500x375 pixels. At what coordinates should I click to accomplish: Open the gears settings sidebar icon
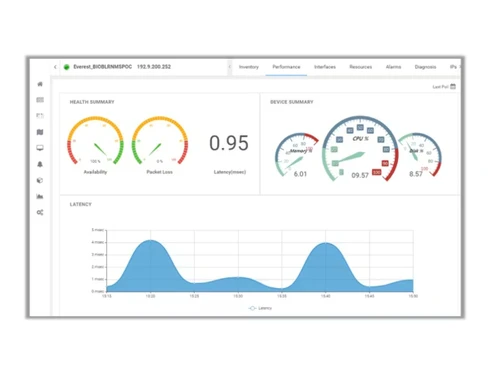(40, 212)
